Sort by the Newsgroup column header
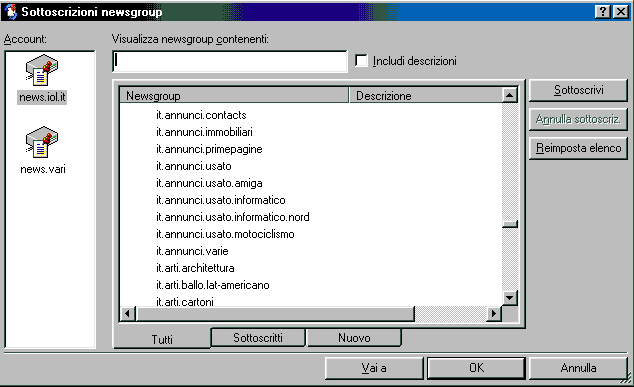Screen dimensions: 634x387 (234, 95)
